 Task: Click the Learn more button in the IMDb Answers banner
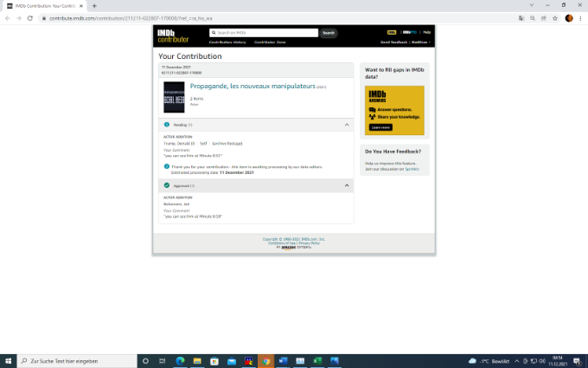(380, 127)
